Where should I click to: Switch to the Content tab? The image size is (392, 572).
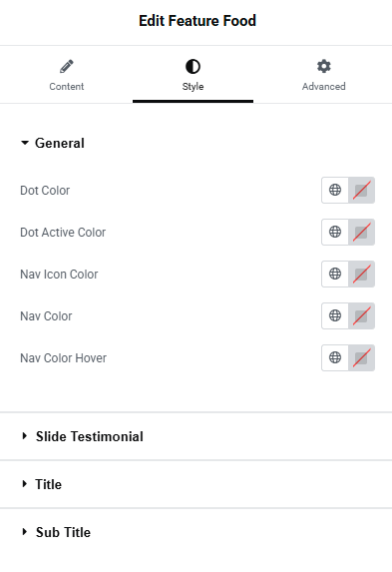tap(67, 75)
